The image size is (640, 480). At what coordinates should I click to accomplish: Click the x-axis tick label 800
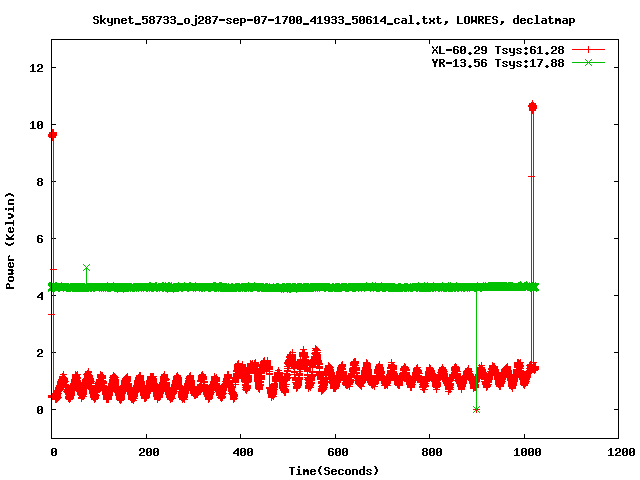point(432,452)
